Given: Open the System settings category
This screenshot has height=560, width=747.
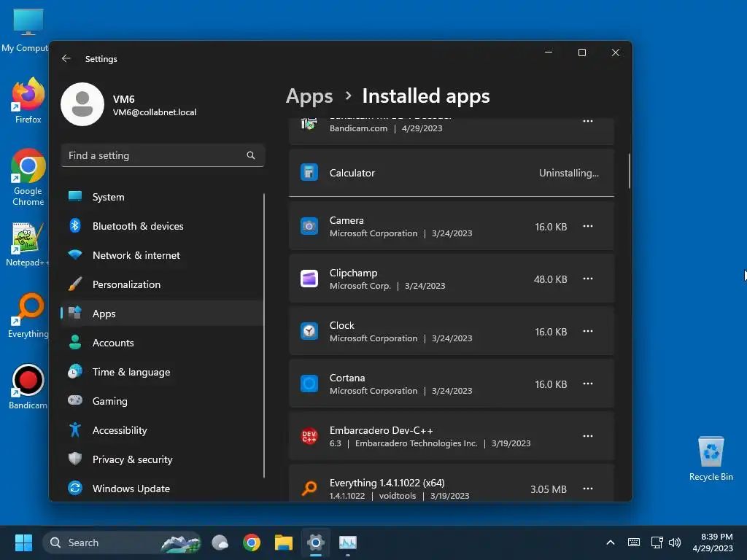Looking at the screenshot, I should (x=162, y=197).
